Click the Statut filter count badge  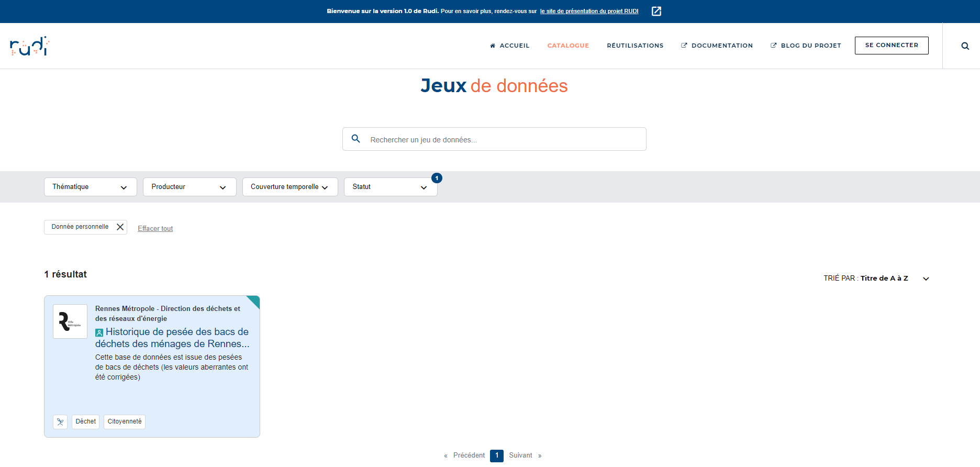437,178
